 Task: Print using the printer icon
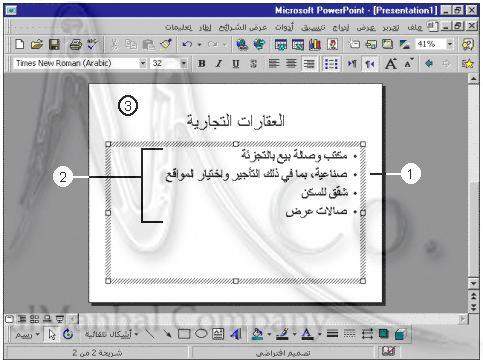(76, 44)
